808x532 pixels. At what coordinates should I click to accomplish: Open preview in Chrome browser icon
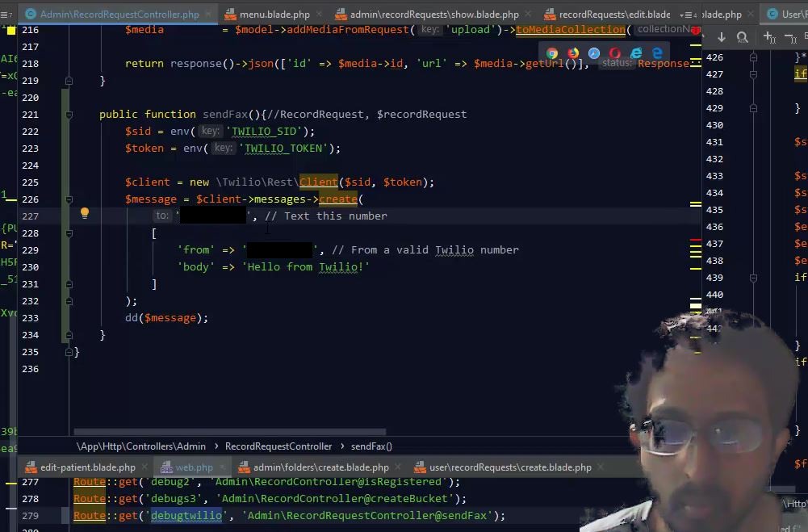[x=552, y=53]
